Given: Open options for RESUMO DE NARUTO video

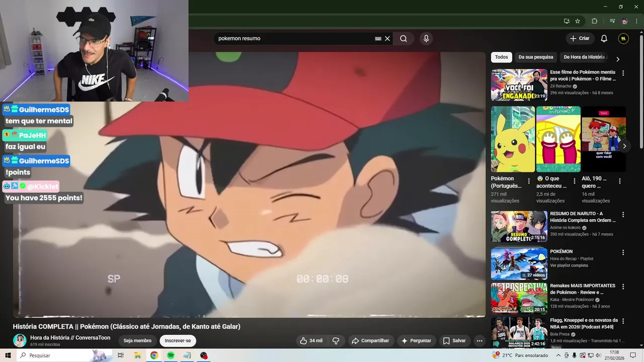Looking at the screenshot, I should tap(623, 214).
